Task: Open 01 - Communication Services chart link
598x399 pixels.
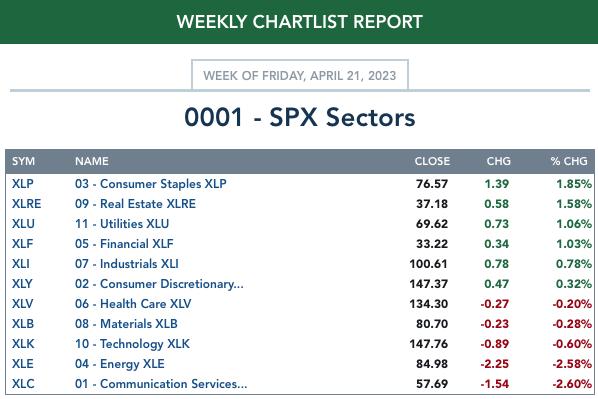Action: coord(161,384)
